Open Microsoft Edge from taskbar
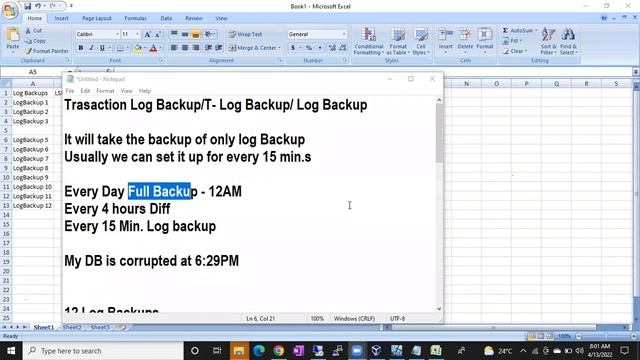The width and height of the screenshot is (640, 360). coord(259,351)
